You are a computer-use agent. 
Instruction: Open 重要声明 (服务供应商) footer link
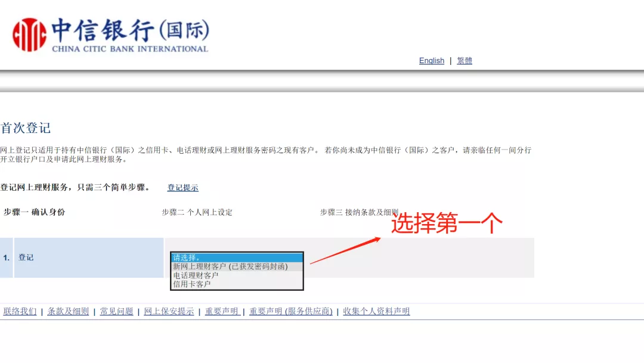coord(291,311)
